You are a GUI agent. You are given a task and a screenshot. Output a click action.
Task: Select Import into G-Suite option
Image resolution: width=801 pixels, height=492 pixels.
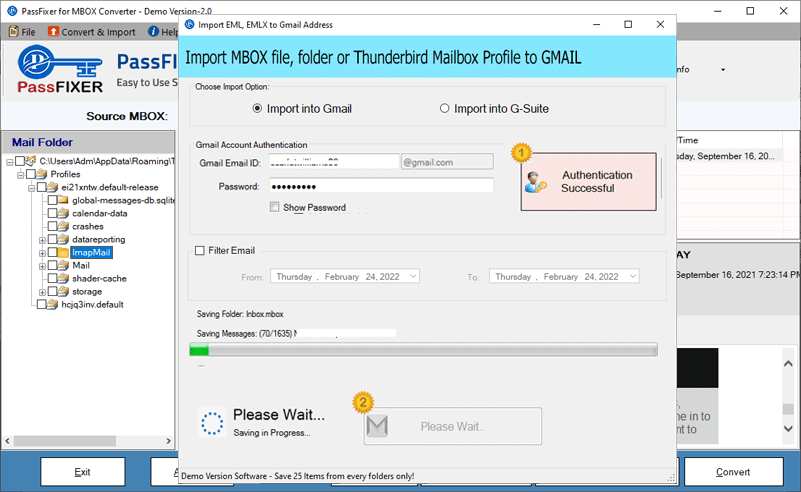pyautogui.click(x=444, y=108)
